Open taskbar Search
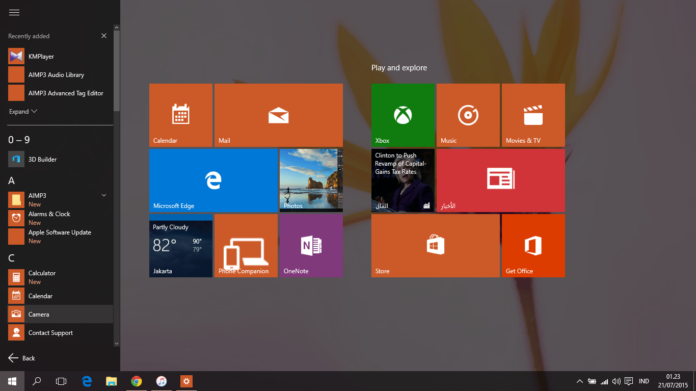 (x=37, y=381)
